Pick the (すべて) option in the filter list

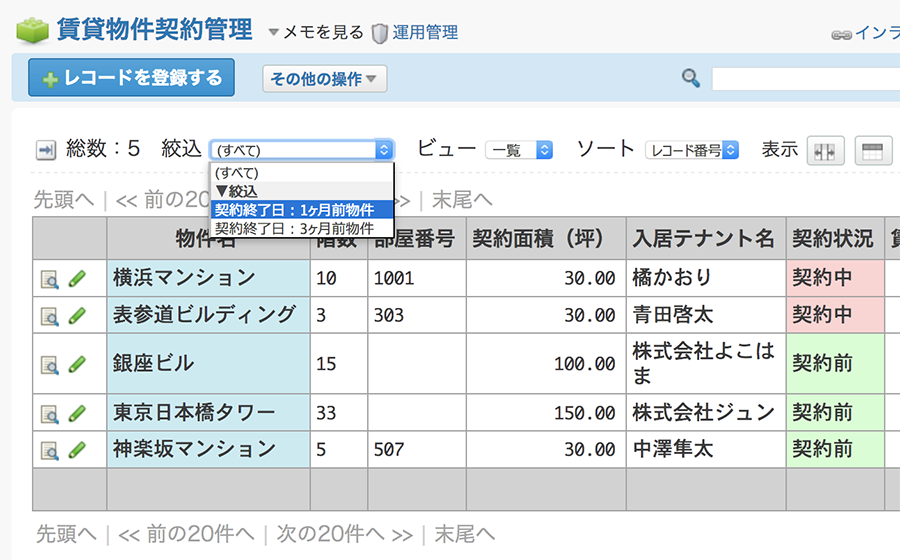(238, 173)
